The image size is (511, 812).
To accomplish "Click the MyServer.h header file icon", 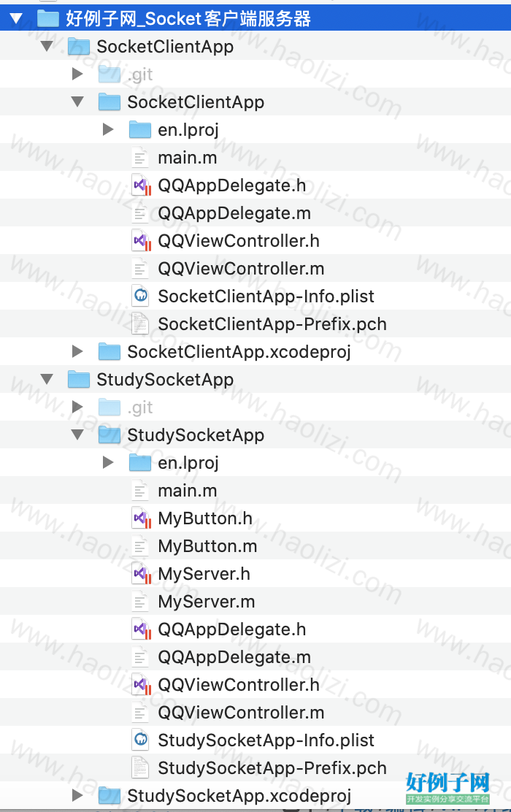I will [x=141, y=574].
